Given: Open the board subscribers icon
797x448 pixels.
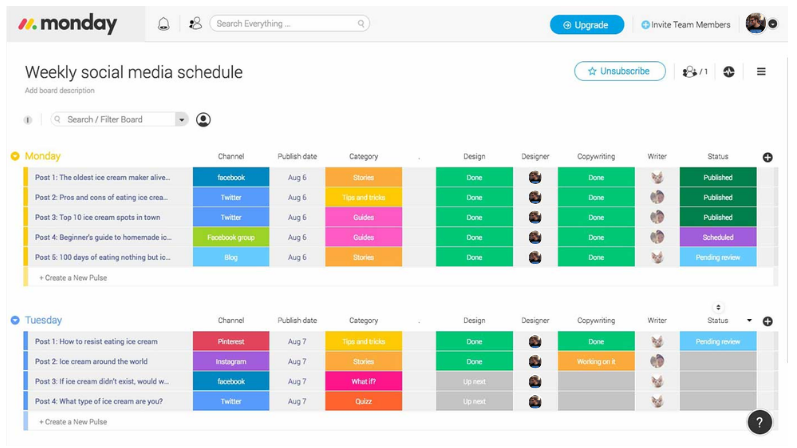Looking at the screenshot, I should click(694, 72).
